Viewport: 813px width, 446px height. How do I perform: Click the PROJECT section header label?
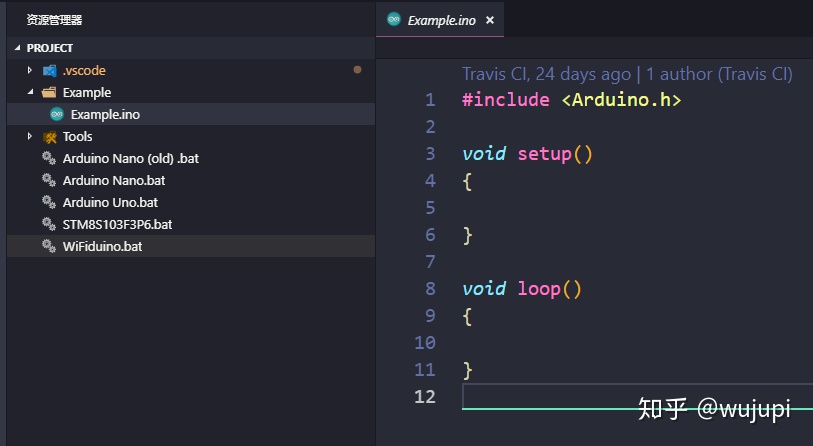(x=50, y=48)
